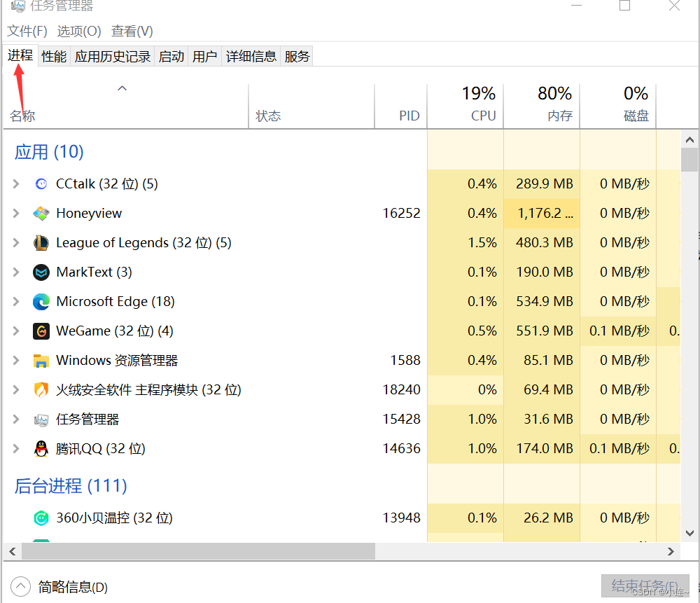Sort by the 状态 column header
This screenshot has height=603, width=700.
(x=311, y=106)
